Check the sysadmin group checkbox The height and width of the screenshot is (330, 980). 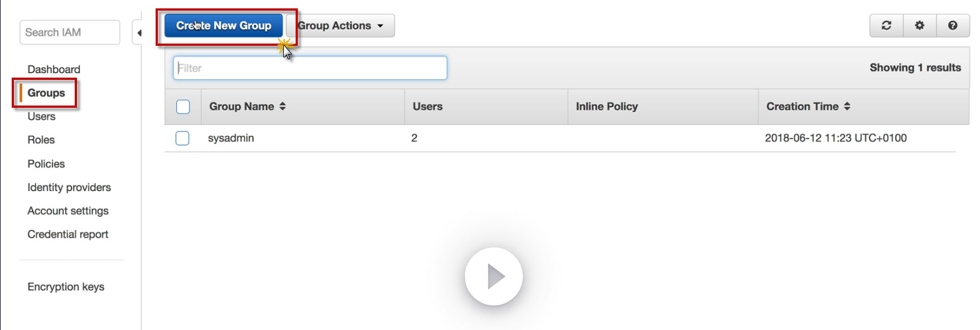[x=182, y=138]
